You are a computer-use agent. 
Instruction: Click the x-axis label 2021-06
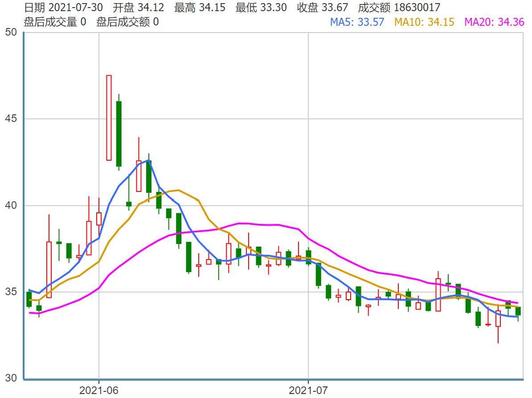pyautogui.click(x=99, y=390)
